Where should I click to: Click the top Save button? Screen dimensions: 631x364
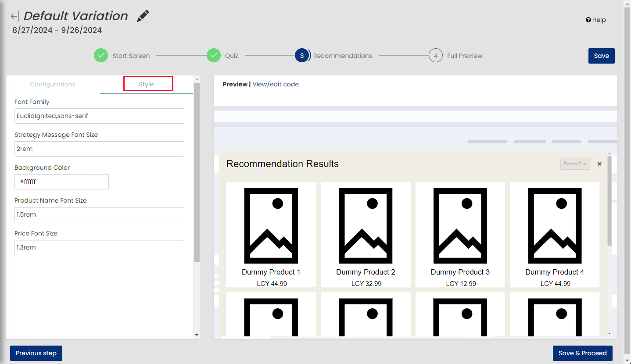601,56
